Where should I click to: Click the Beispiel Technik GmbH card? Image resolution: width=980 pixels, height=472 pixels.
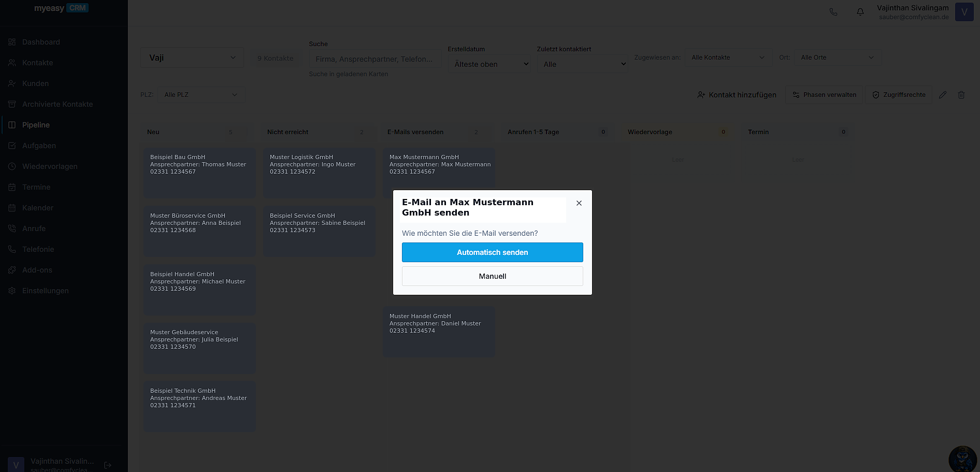coord(199,407)
